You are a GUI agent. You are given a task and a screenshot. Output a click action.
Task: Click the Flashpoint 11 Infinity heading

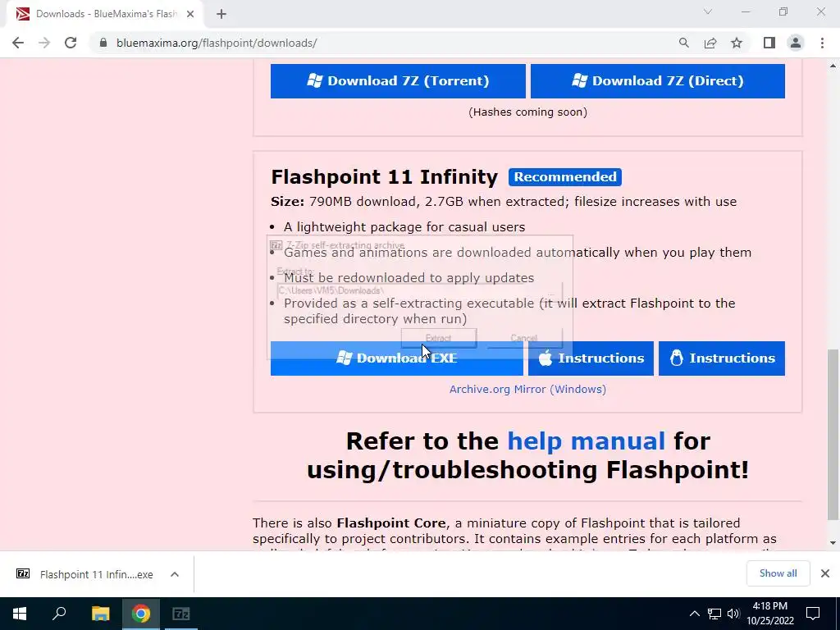[x=384, y=177]
